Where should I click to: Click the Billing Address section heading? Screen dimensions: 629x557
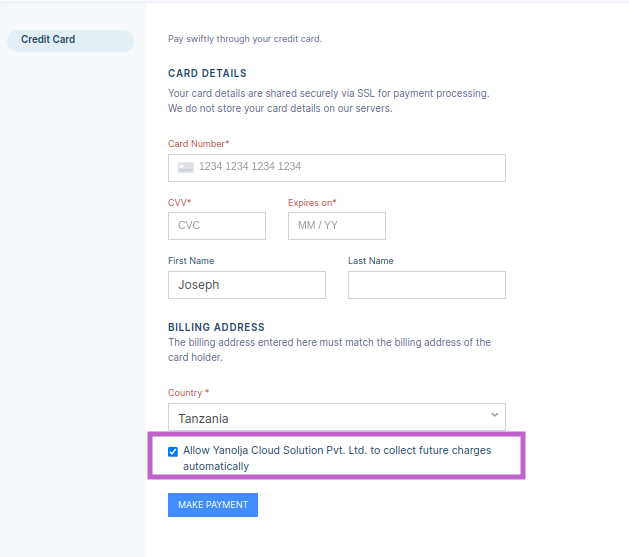216,327
